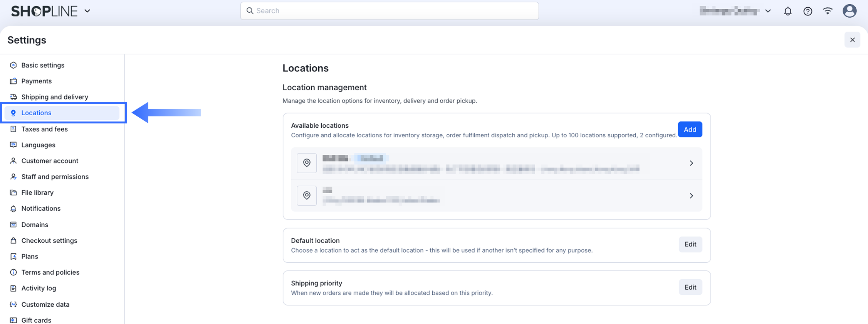Edit the Shipping priority
This screenshot has height=324, width=868.
tap(690, 287)
